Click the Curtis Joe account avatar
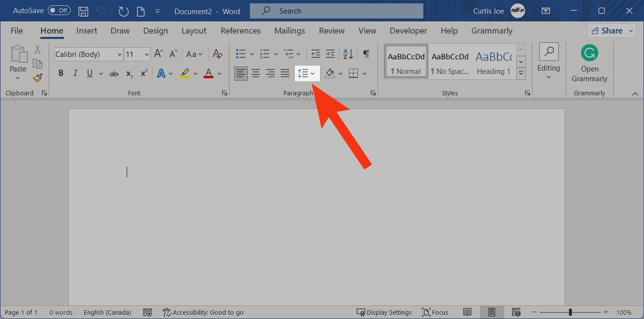This screenshot has height=319, width=644. coord(517,11)
